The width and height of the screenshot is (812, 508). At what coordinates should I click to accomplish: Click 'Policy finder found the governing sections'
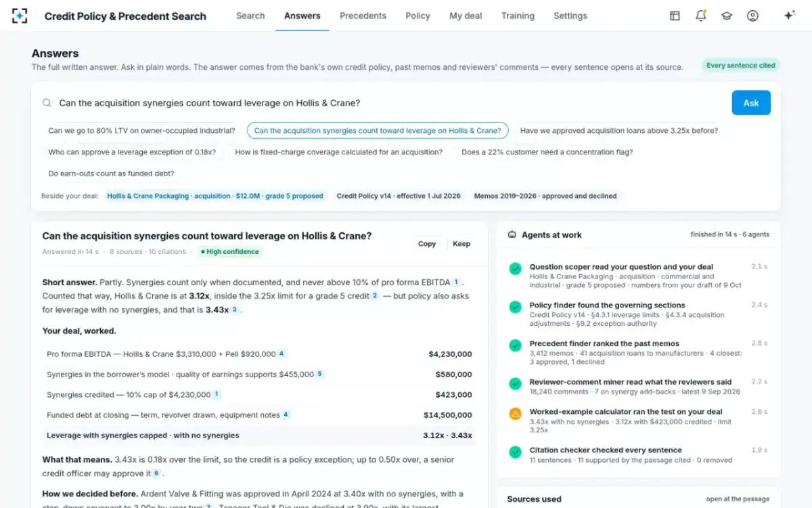pyautogui.click(x=607, y=305)
